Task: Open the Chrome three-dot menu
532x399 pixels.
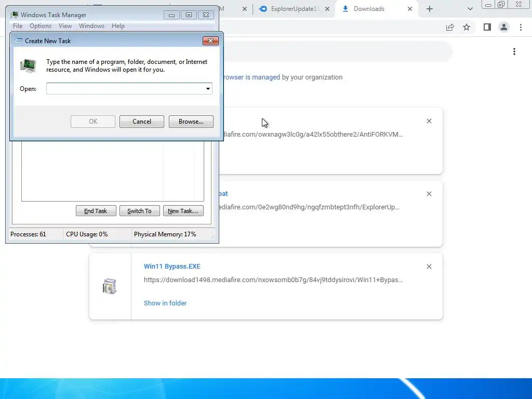Action: (521, 27)
